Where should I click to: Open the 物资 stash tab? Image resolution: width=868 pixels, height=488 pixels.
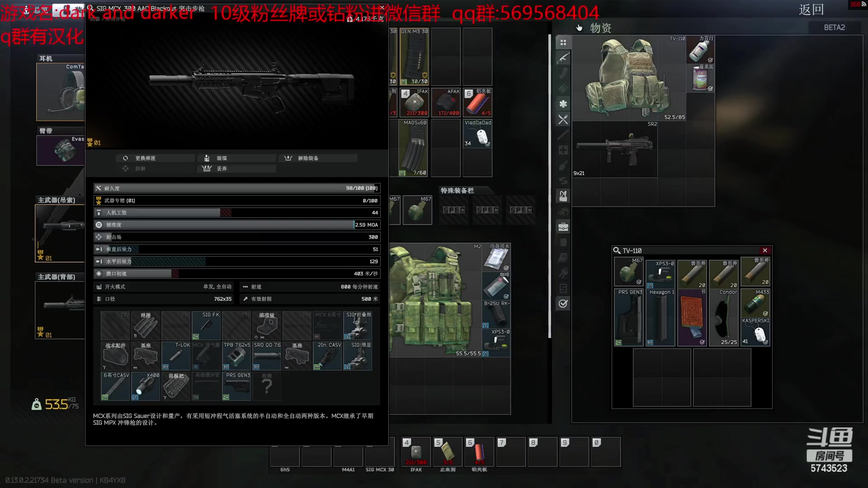(x=600, y=28)
